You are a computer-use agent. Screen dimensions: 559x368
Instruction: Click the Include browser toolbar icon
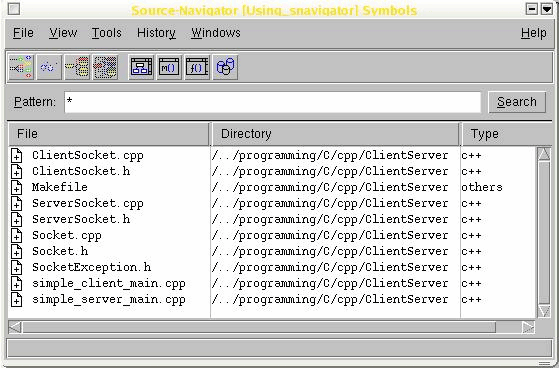[x=105, y=67]
